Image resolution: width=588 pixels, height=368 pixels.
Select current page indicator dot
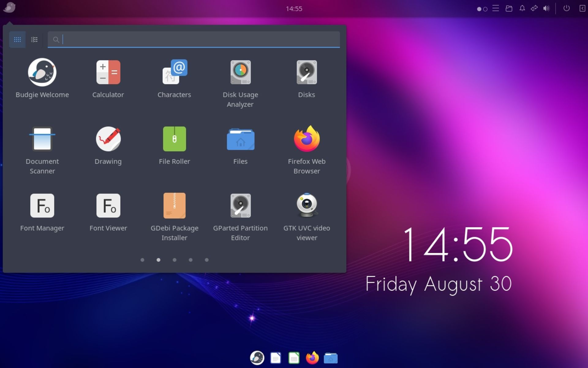point(158,259)
